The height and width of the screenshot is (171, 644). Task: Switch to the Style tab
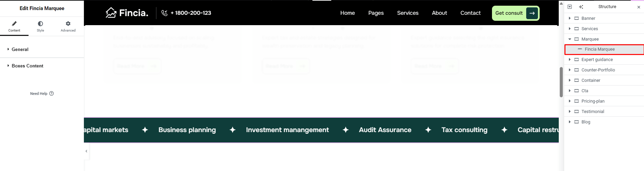[x=40, y=26]
